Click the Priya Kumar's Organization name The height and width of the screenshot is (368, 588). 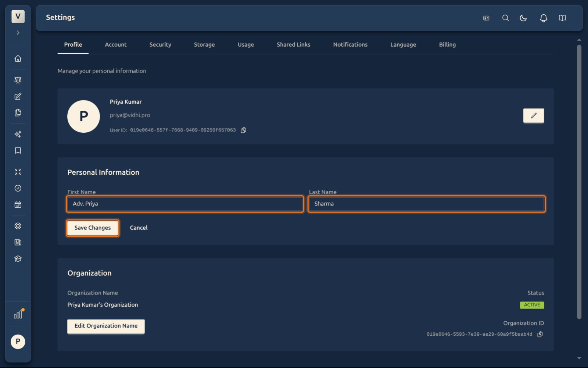(x=103, y=305)
